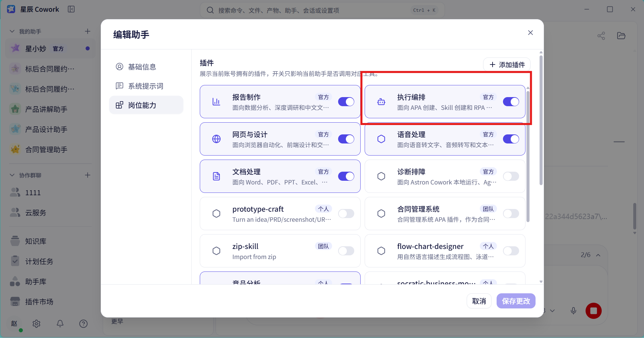The image size is (644, 338).
Task: Collapse the 协作群聊 section chevron
Action: pyautogui.click(x=12, y=175)
